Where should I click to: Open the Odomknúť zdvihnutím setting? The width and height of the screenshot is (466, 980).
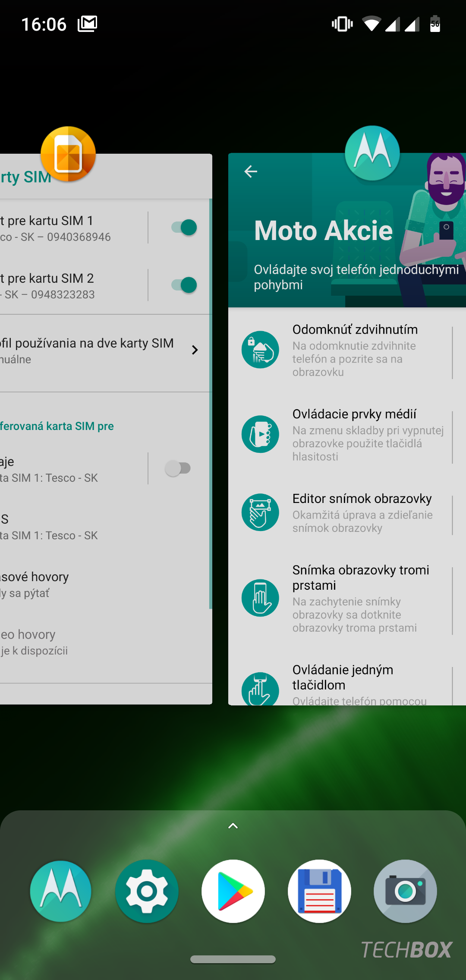[347, 350]
